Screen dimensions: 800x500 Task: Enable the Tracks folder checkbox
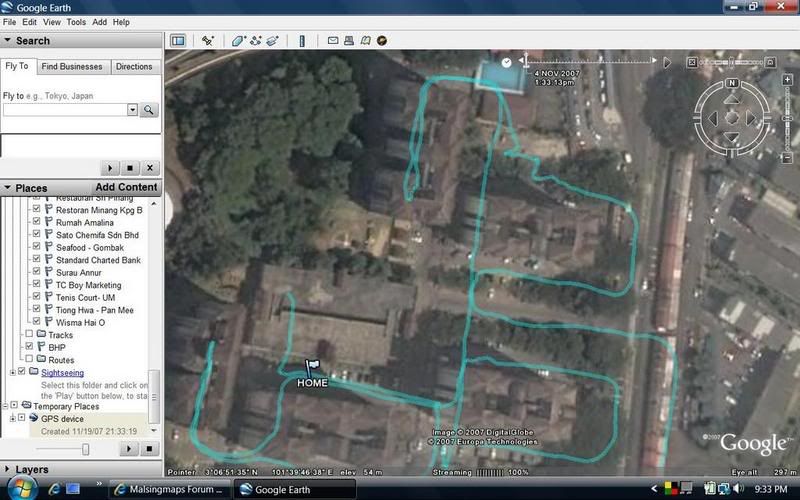point(29,334)
